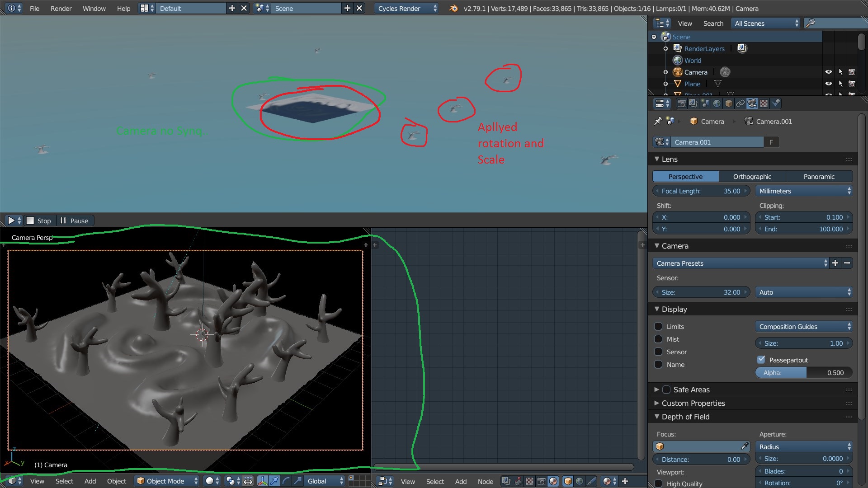Adjust the Passepartout Alpha slider
868x488 pixels.
(x=804, y=372)
